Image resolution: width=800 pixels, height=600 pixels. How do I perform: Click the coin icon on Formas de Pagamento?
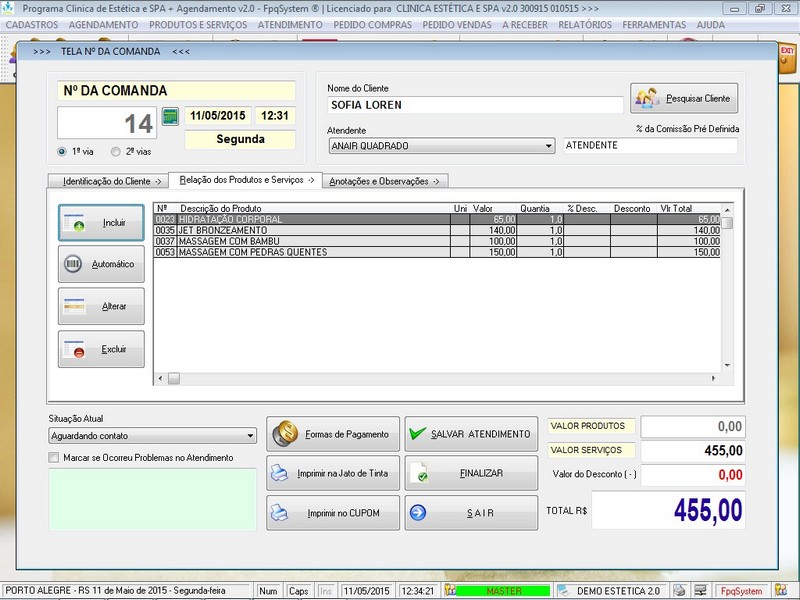[x=286, y=434]
